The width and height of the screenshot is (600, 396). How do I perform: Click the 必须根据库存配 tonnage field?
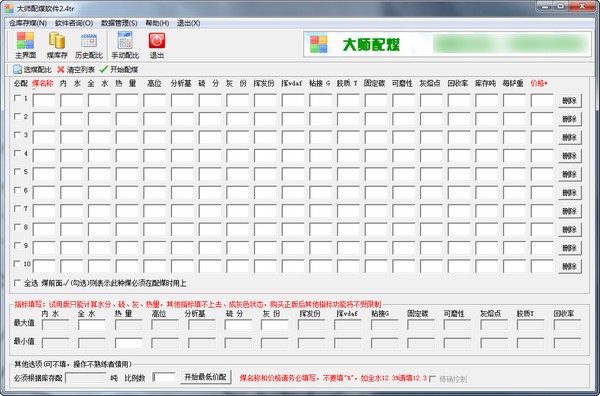[x=86, y=377]
